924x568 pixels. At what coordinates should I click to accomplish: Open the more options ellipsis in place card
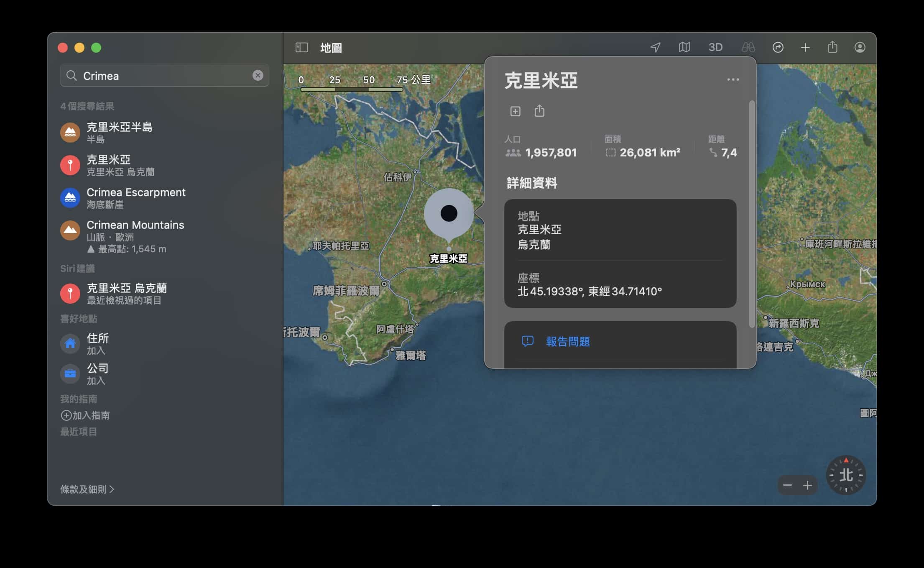point(733,79)
